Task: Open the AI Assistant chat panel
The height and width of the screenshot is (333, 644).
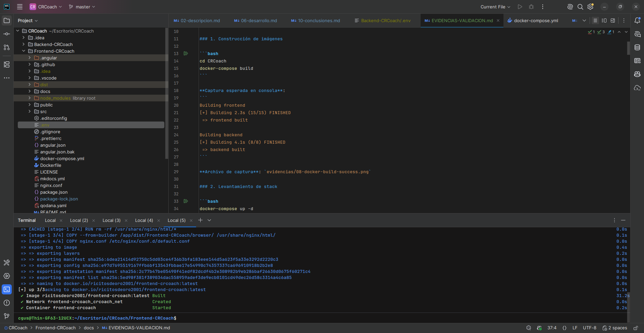Action: tap(637, 34)
